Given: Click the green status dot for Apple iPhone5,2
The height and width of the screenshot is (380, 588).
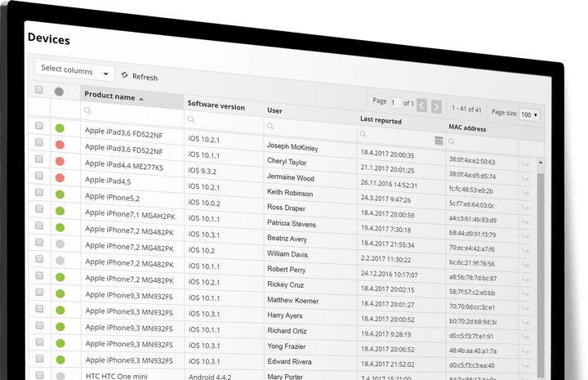Looking at the screenshot, I should tap(60, 194).
